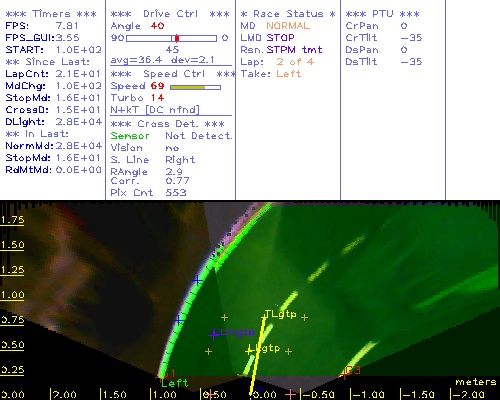Click the lower LLgtp yellow marker

[x=249, y=351]
